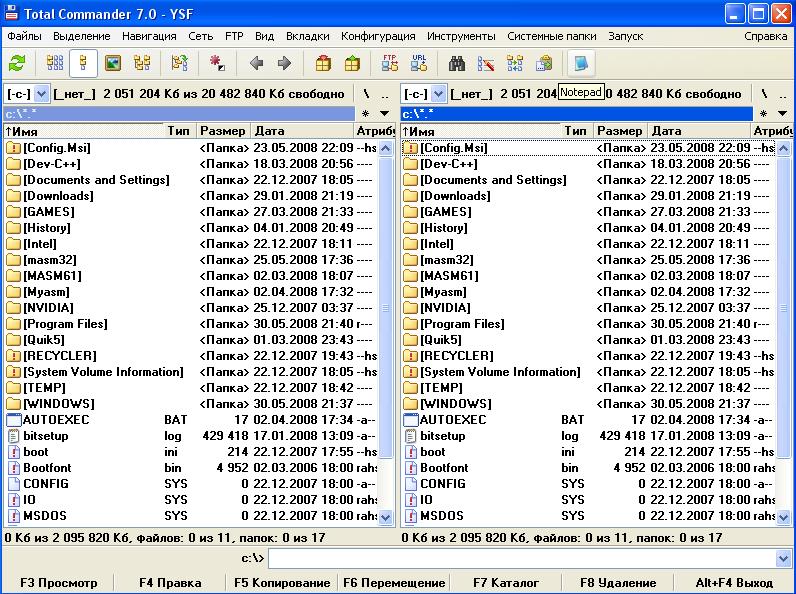
Task: Click the copy file names icon
Action: [x=544, y=63]
